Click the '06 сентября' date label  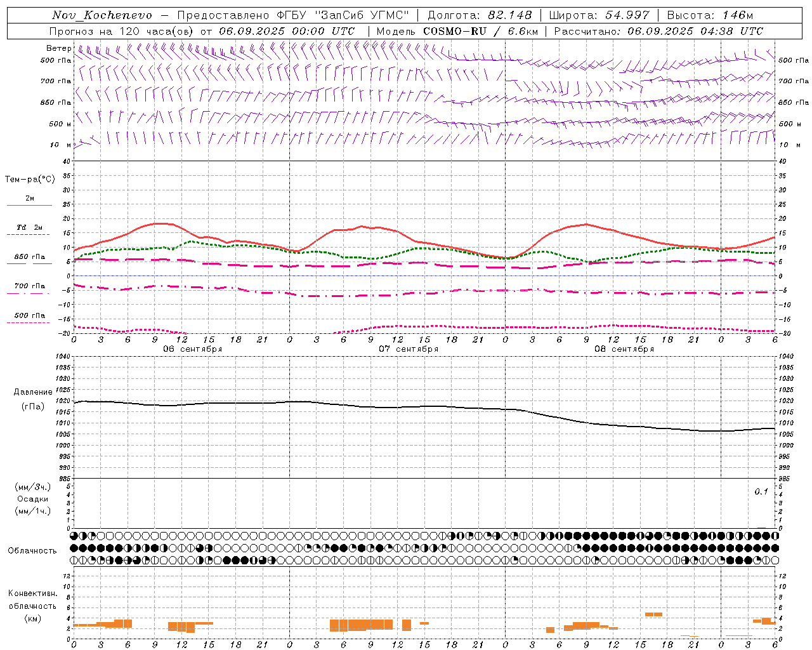(193, 349)
